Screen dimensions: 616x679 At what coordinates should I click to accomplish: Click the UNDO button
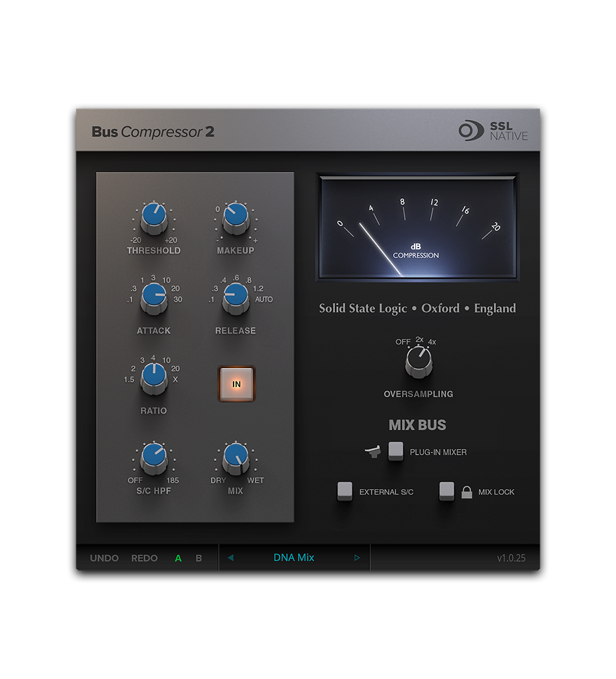click(103, 558)
